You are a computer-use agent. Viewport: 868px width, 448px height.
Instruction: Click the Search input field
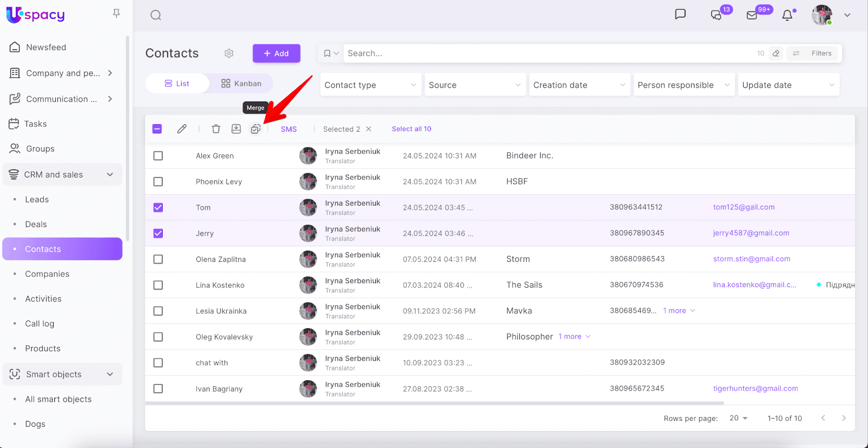(548, 53)
